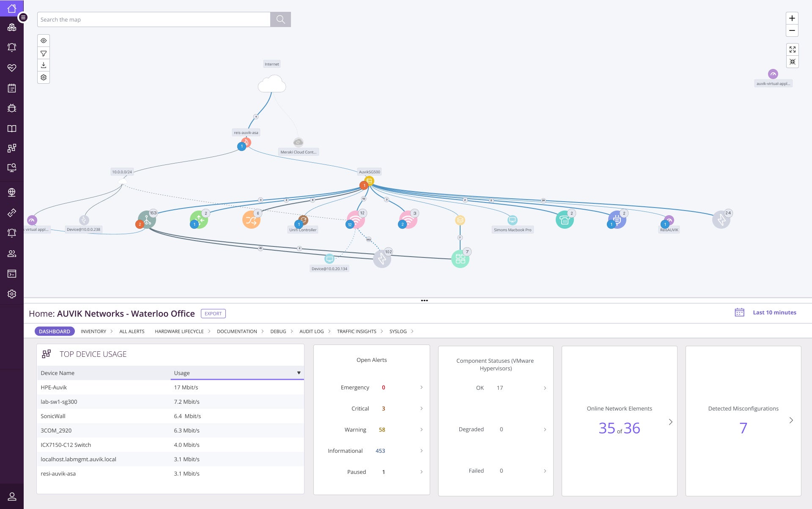The width and height of the screenshot is (812, 509).
Task: Switch to the HARDWARE LIFECYCLE tab
Action: [x=179, y=331]
